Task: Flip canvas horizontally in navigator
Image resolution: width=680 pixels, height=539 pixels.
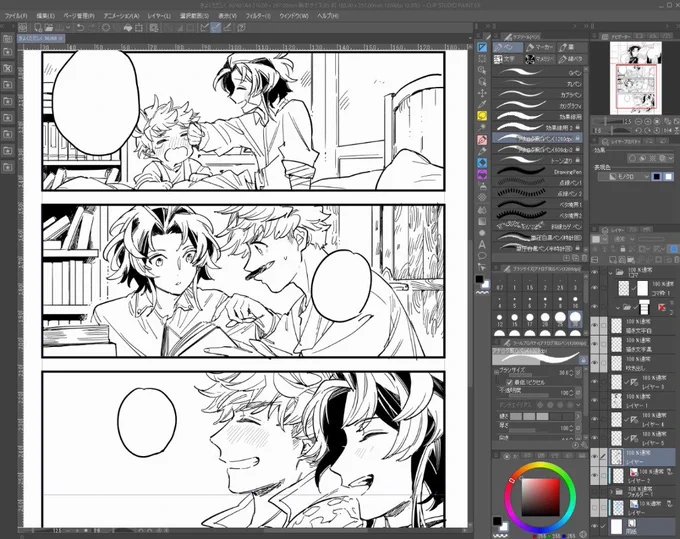Action: [667, 131]
